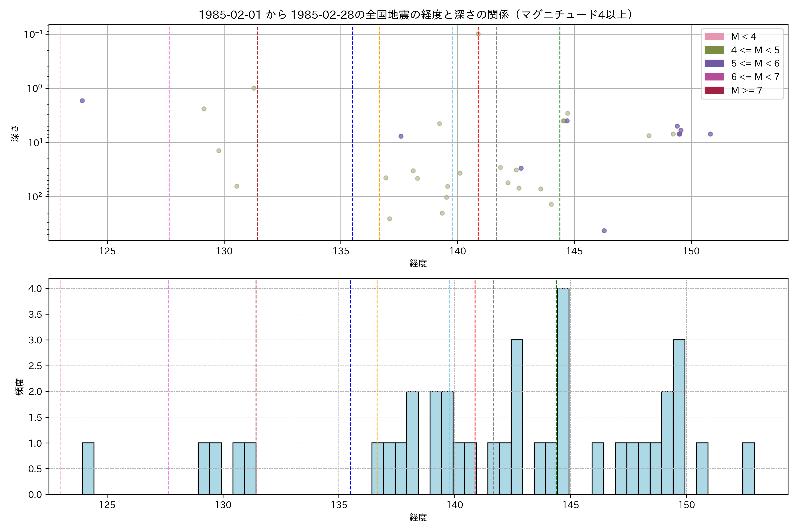Click the '5 <= M < 6' legend text
Screen dimensions: 798x532
point(755,63)
